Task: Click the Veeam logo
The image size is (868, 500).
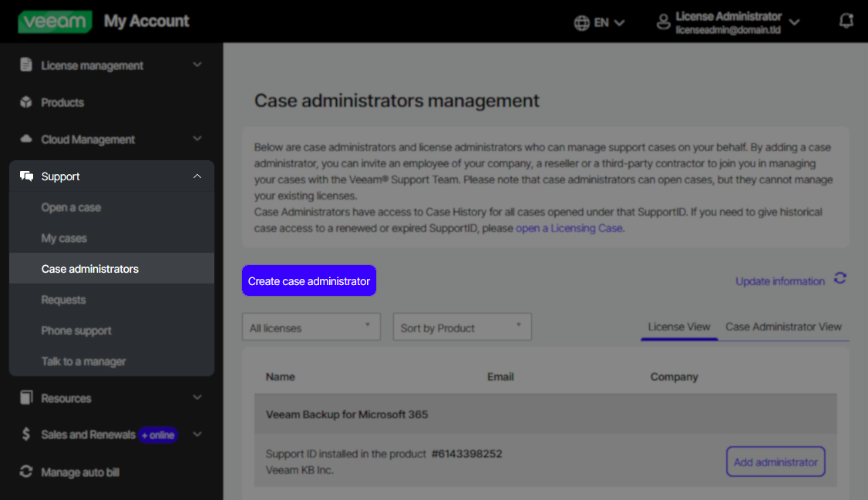Action: click(54, 22)
